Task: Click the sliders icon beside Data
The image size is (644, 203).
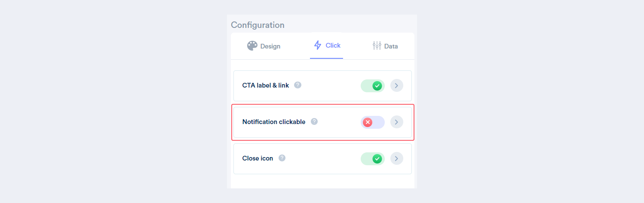Action: (x=377, y=46)
